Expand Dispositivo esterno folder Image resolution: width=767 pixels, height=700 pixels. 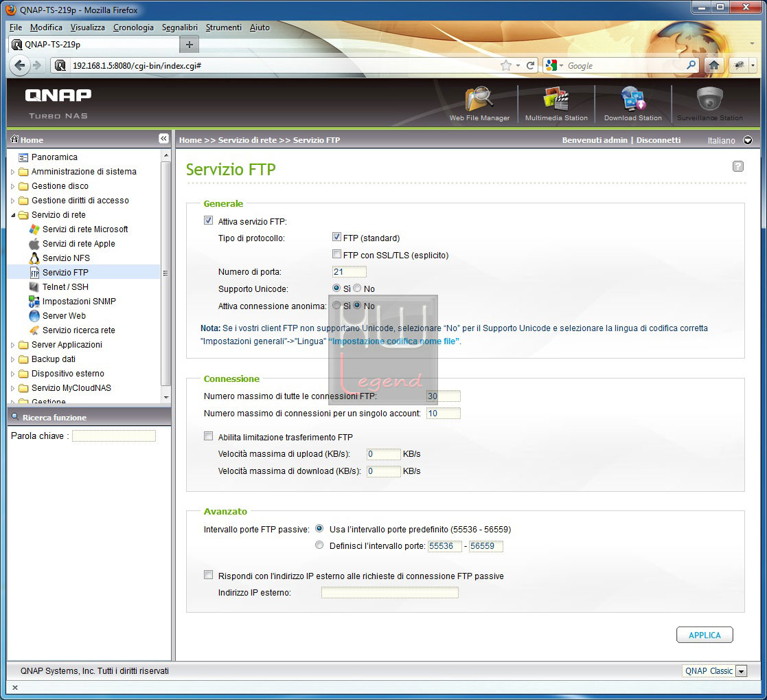click(x=13, y=374)
